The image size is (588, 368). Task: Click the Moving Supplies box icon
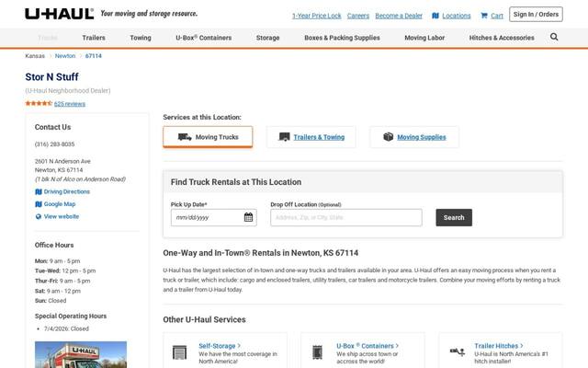[x=388, y=137]
